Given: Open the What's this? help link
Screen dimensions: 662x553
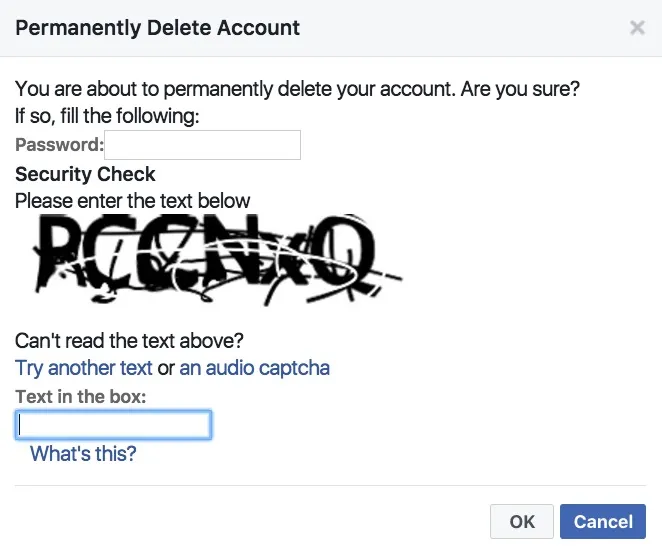Looking at the screenshot, I should pos(83,454).
